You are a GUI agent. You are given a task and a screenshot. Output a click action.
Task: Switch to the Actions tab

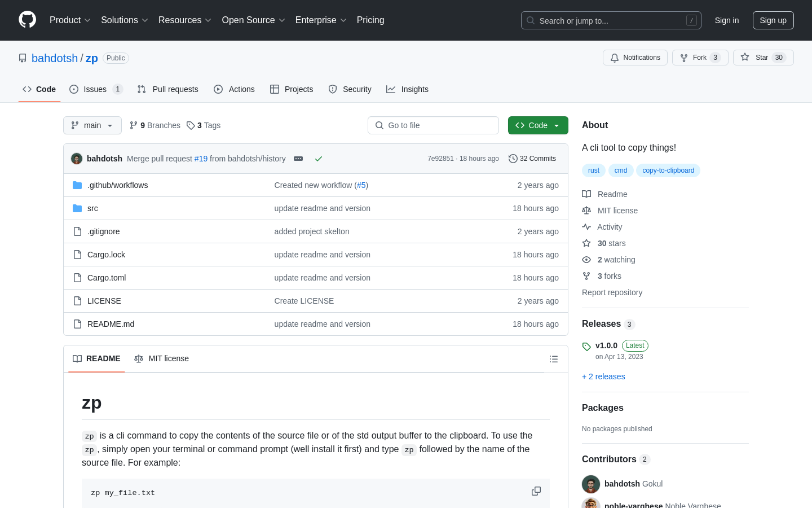click(234, 89)
